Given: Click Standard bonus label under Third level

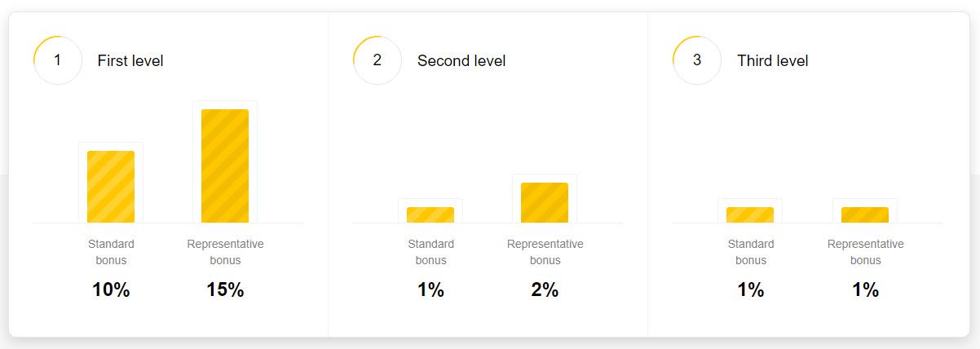Looking at the screenshot, I should point(751,252).
